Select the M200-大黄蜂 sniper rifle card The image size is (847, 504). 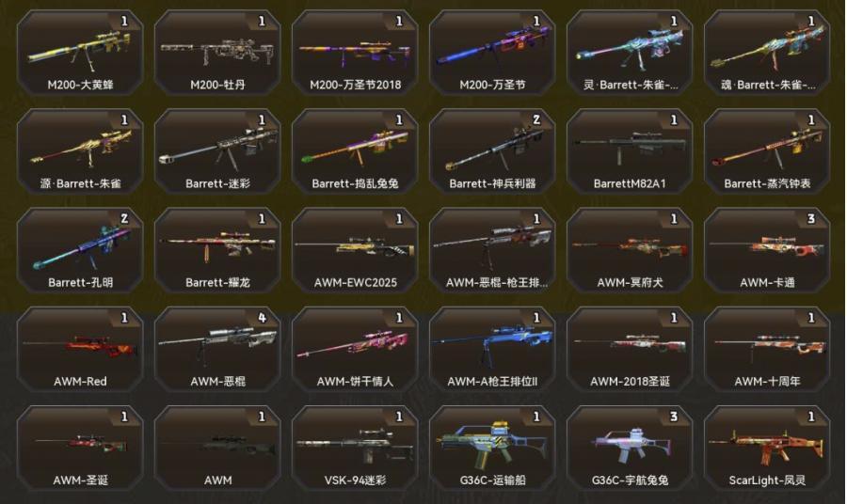point(80,53)
